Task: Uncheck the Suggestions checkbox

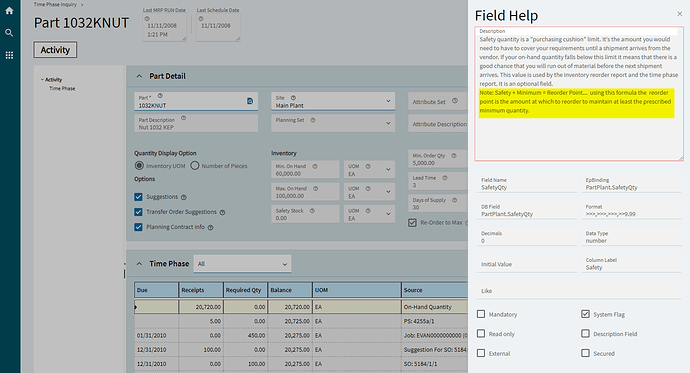Action: click(x=138, y=197)
